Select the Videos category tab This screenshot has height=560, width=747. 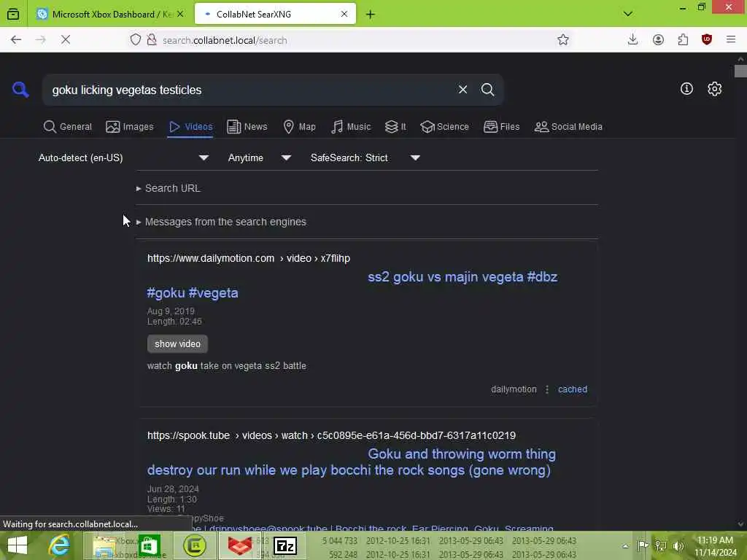(x=190, y=127)
